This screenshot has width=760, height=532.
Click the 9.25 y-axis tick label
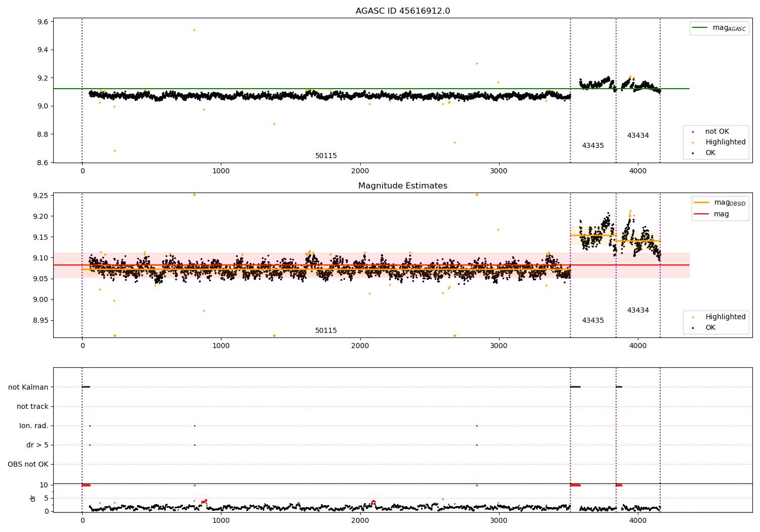[x=41, y=196]
